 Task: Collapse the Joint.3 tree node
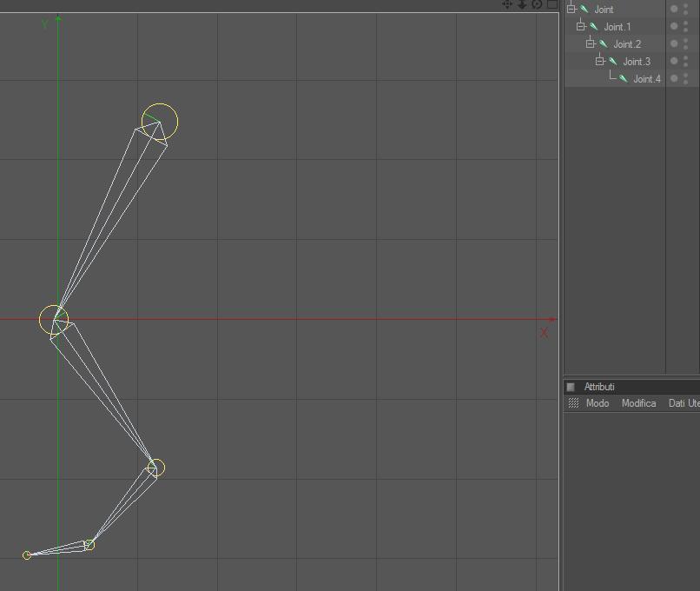600,61
